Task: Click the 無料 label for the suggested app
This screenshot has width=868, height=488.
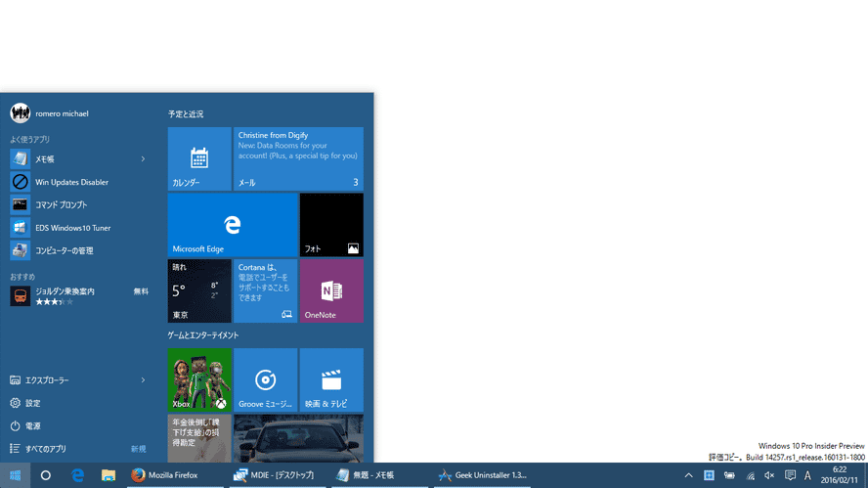Action: point(141,291)
